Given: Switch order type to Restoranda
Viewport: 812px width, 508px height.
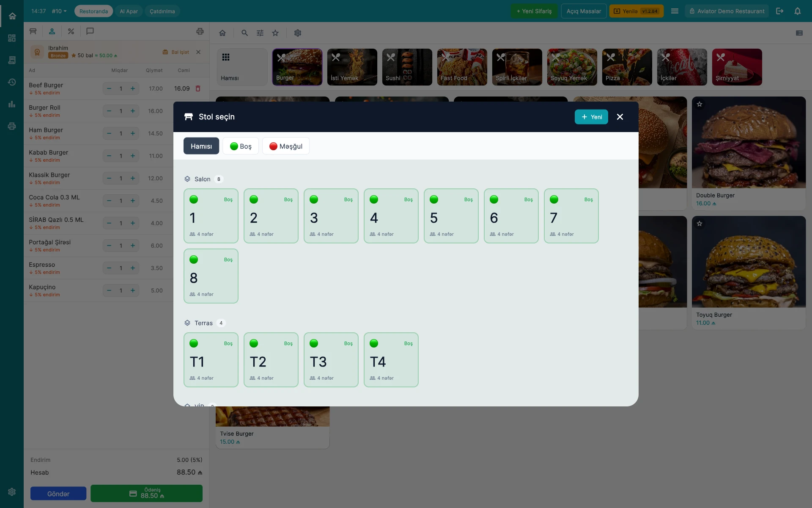Looking at the screenshot, I should tap(93, 11).
